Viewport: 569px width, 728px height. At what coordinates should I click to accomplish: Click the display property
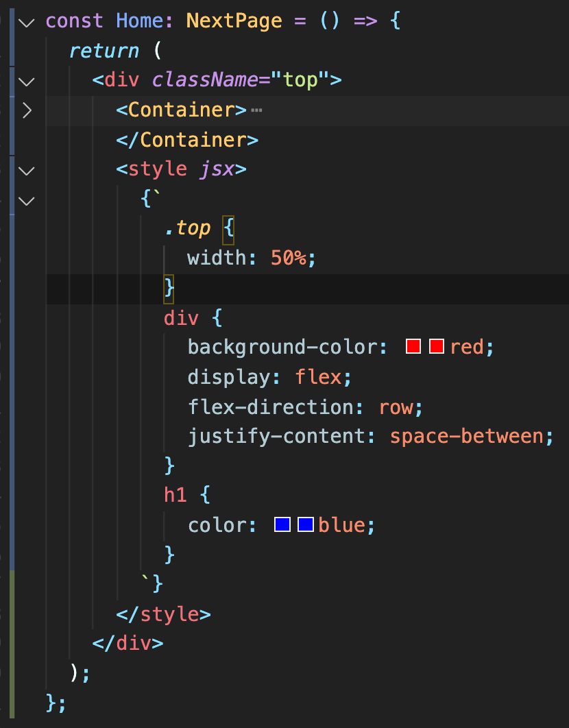click(228, 377)
